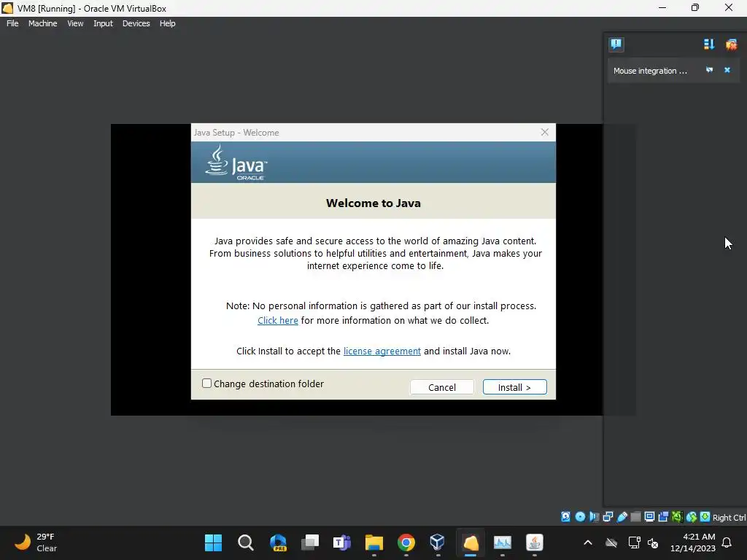Click the Right Ctrl host key label
Screen dimensions: 747x560
[x=729, y=517]
